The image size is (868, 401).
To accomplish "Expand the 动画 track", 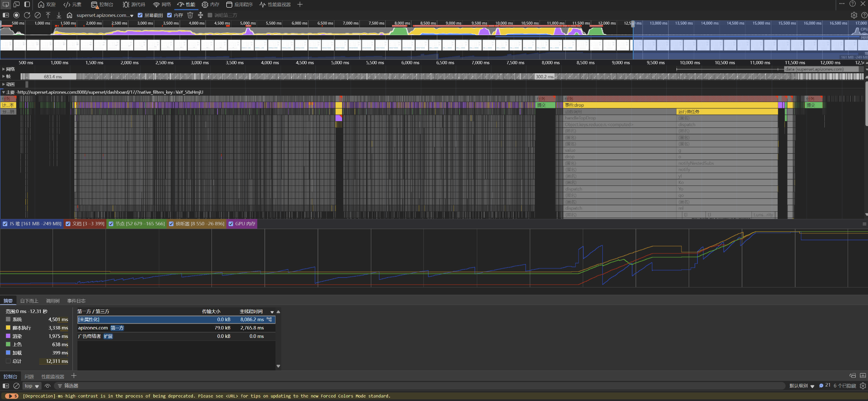I will click(x=3, y=84).
